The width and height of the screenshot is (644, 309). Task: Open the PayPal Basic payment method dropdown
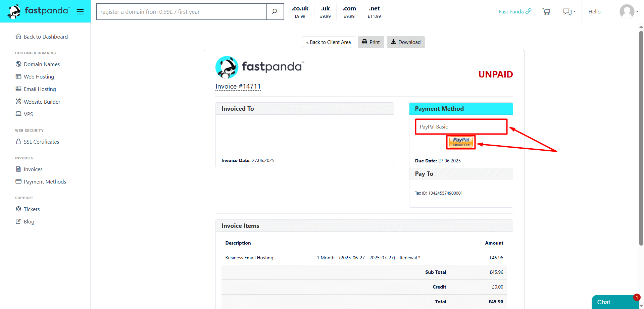point(461,127)
